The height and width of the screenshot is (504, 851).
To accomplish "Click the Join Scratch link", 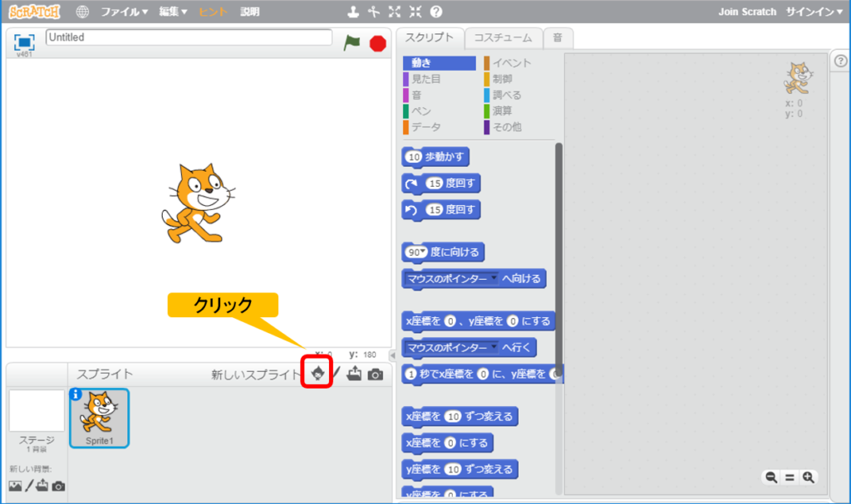I will (x=746, y=12).
